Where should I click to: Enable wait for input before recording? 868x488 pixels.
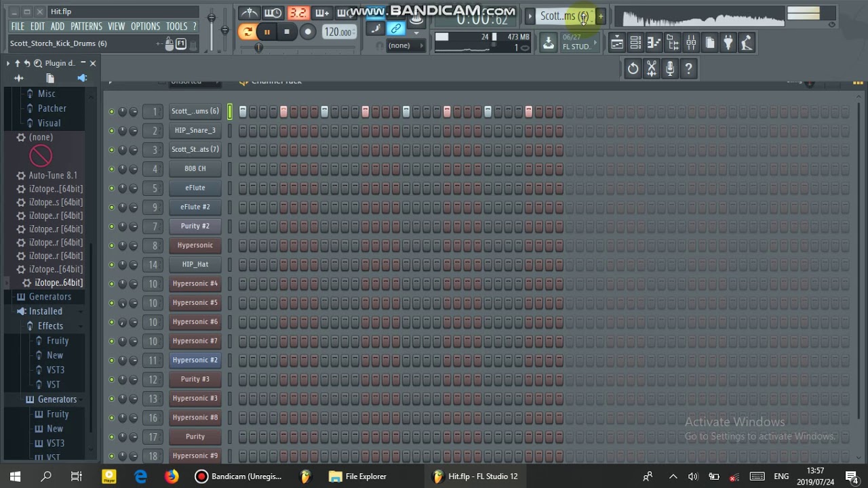[273, 14]
